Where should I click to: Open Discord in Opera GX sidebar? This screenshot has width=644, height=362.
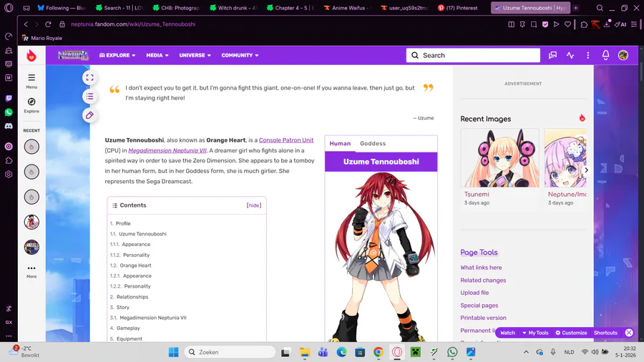pos(9,126)
